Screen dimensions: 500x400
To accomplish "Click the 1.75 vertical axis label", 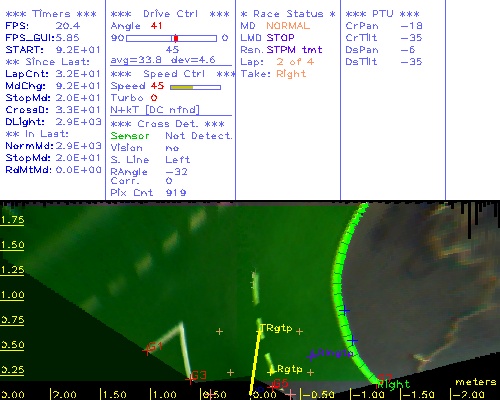I will 12,220.
